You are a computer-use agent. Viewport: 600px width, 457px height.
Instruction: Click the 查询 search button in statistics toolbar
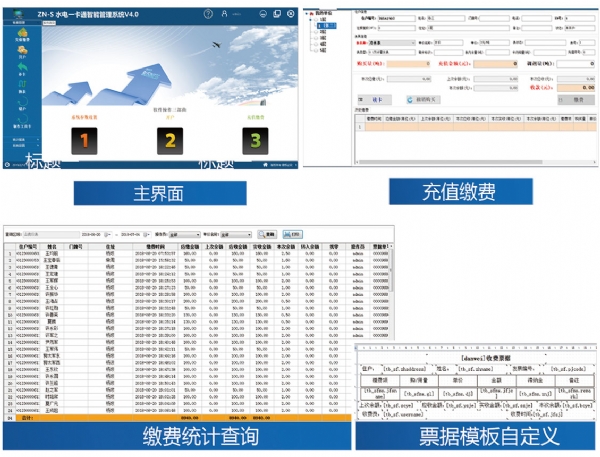[x=267, y=234]
